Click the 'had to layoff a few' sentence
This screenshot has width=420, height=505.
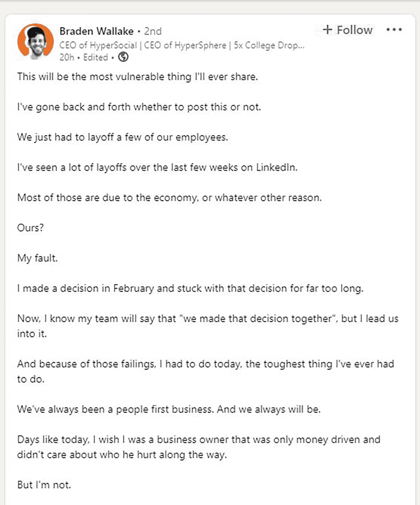123,137
